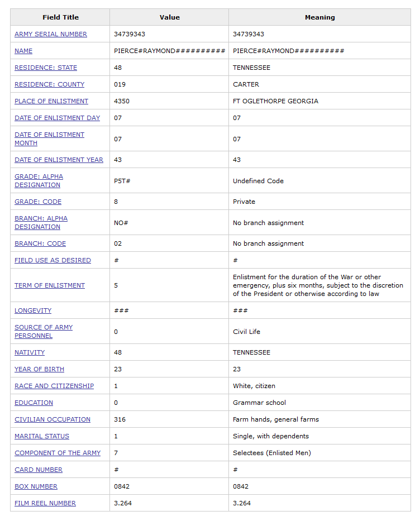This screenshot has height=521, width=420.
Task: Select the MARITAL STATUS link
Action: (42, 436)
